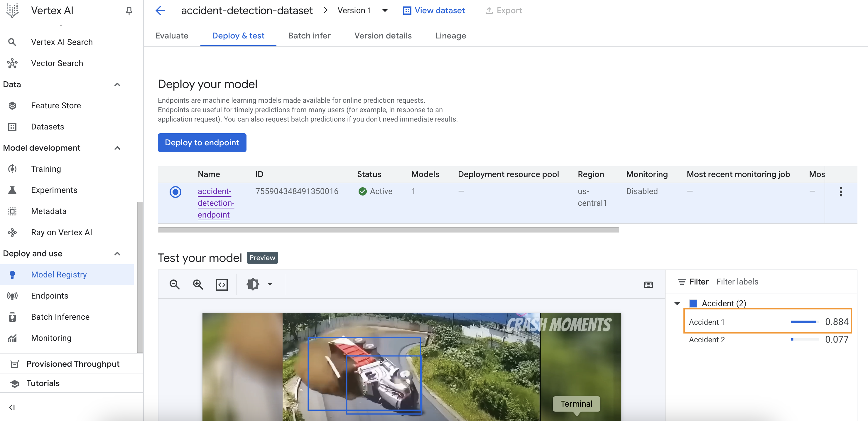Click the brightness contrast icon
Screen dimensions: 868x421
253,284
